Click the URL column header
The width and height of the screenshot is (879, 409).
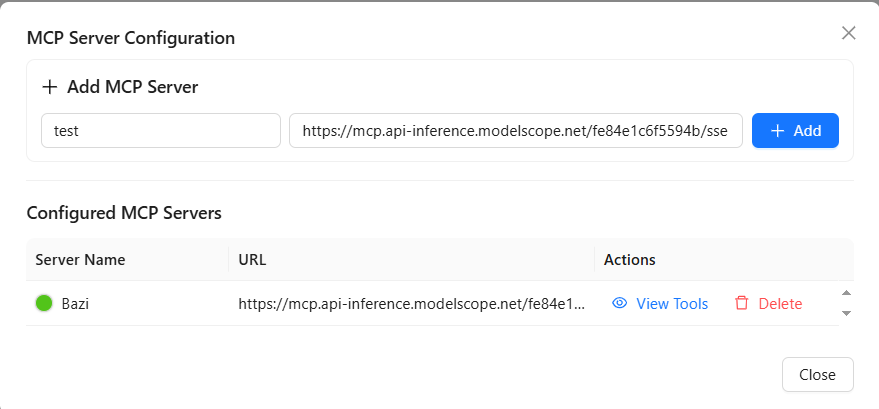[252, 260]
